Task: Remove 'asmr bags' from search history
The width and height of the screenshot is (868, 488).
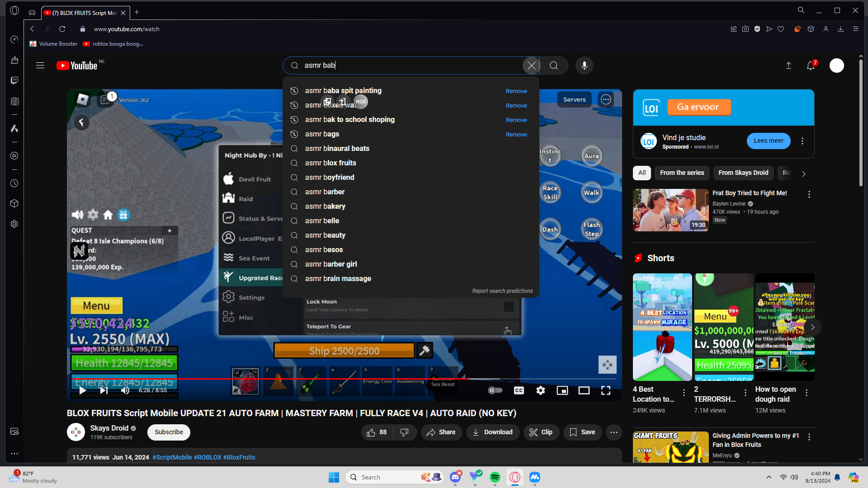Action: [x=516, y=135]
